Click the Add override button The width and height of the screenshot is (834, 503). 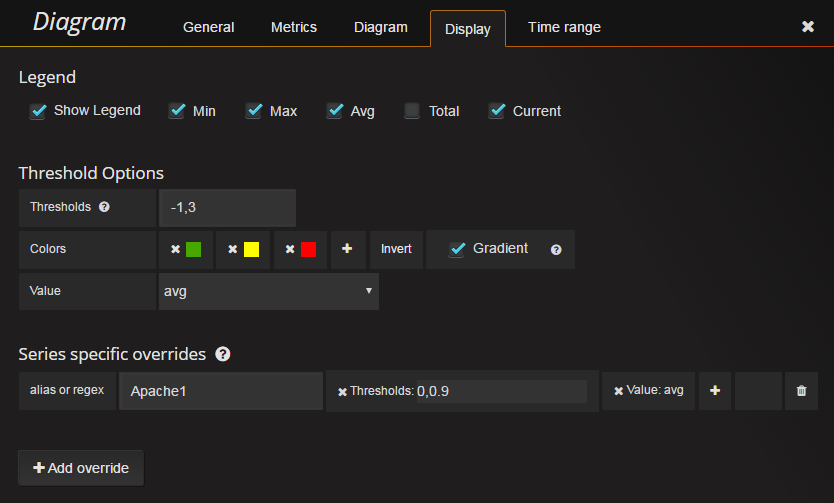coord(81,468)
